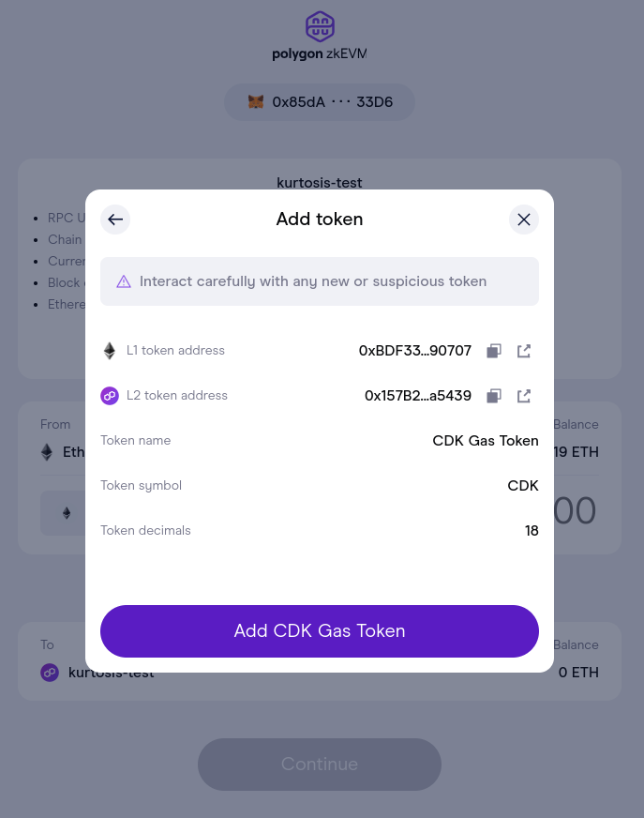Click the suspicious token warning banner
The height and width of the screenshot is (818, 644).
[x=320, y=281]
